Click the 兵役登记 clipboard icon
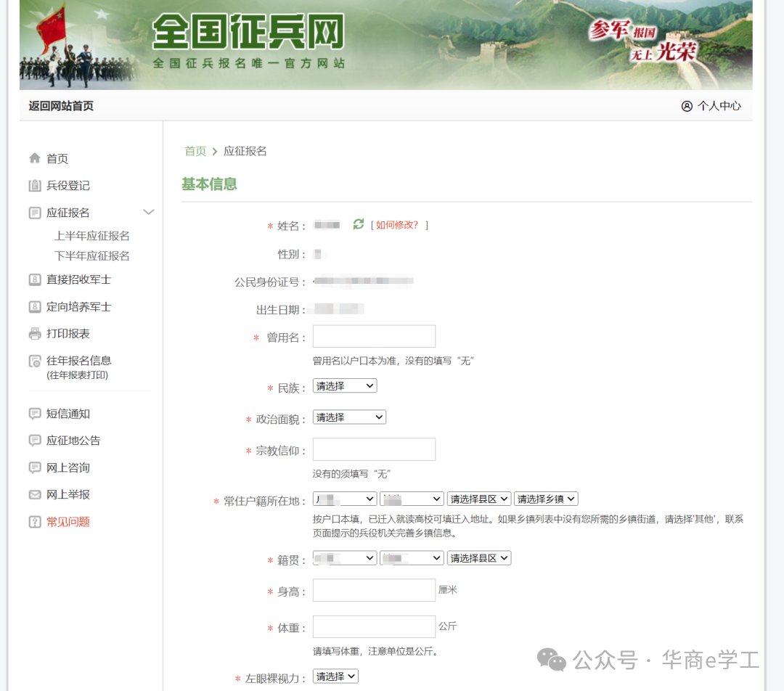This screenshot has height=691, width=784. (x=35, y=186)
